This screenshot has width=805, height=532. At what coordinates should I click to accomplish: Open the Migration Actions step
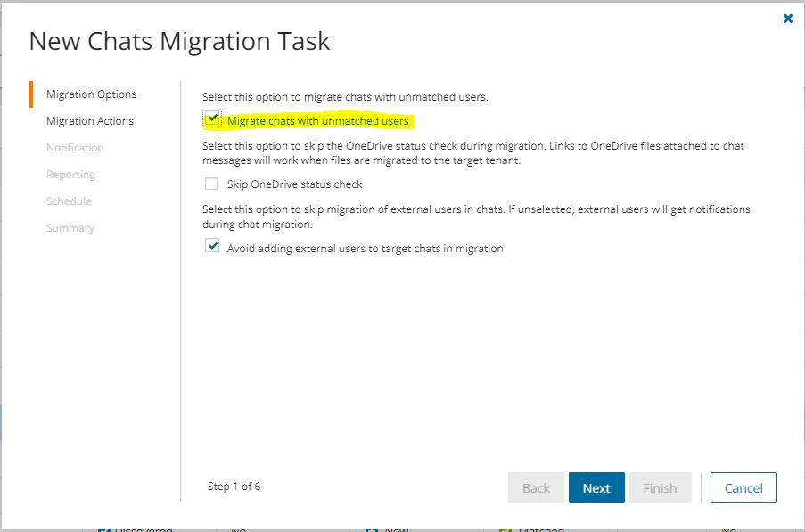[89, 121]
